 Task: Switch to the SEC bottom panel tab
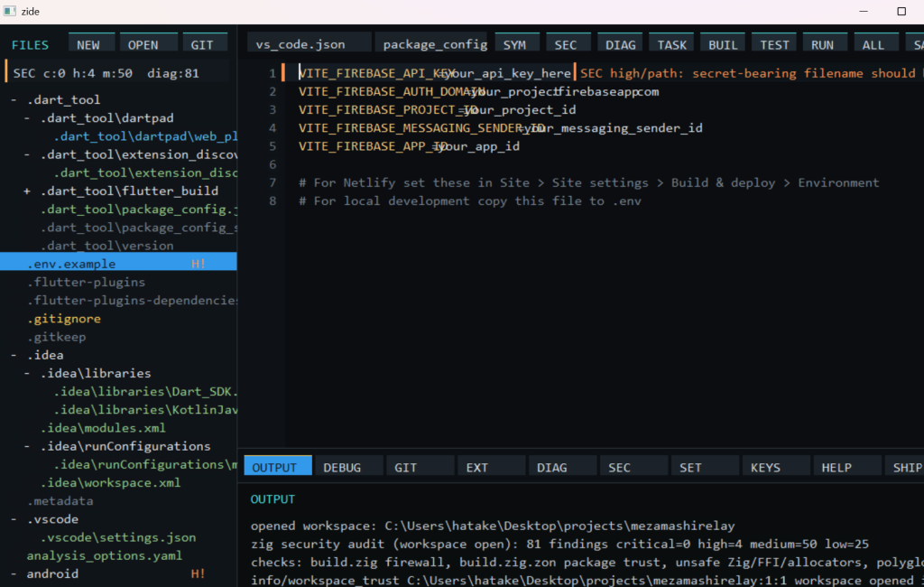(634, 466)
